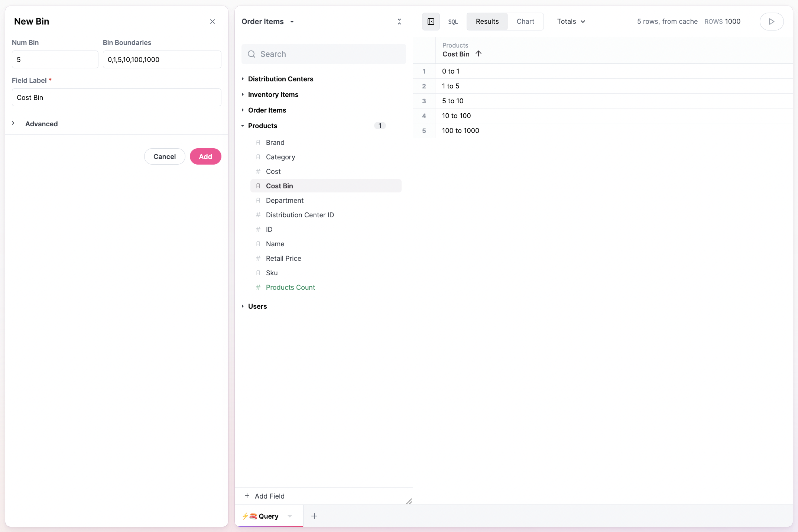Click the collapse-all fields chevron icon
The height and width of the screenshot is (532, 798).
click(399, 22)
